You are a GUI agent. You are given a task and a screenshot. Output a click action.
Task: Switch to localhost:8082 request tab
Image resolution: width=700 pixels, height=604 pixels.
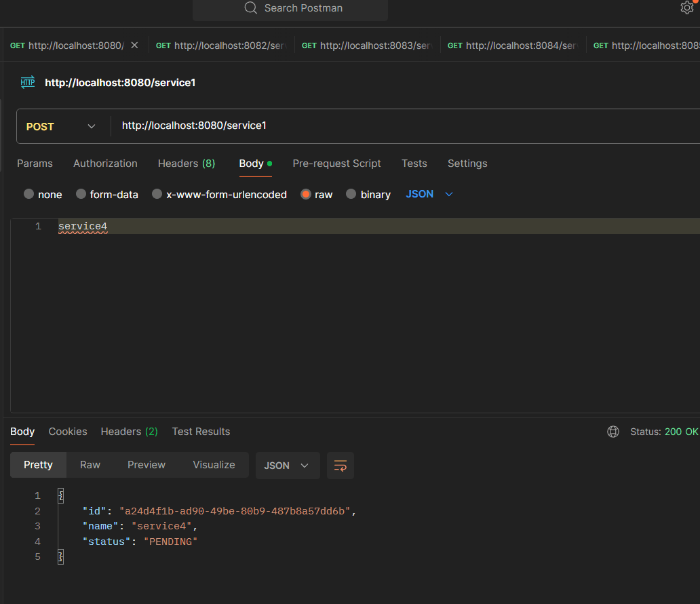[221, 45]
